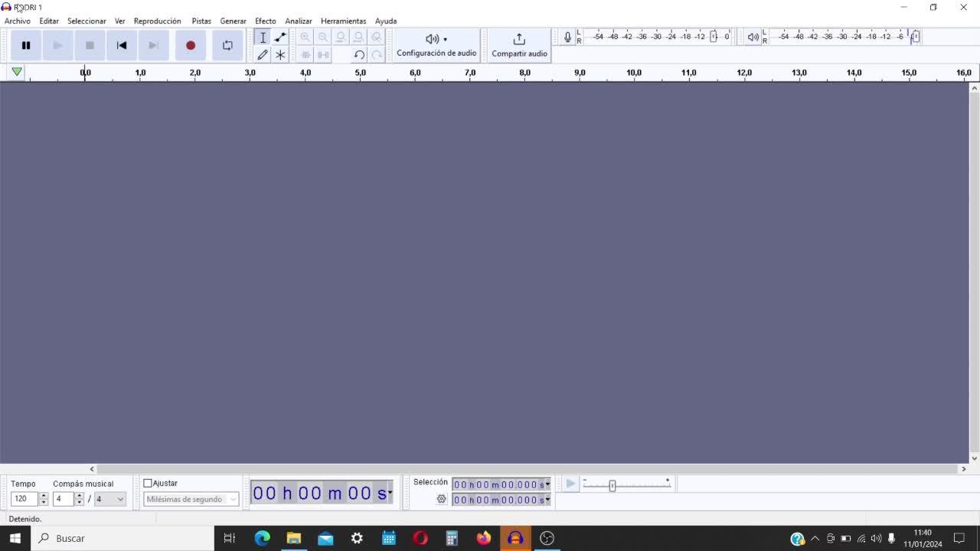This screenshot has width=980, height=551.
Task: Skip to end of project
Action: click(153, 45)
